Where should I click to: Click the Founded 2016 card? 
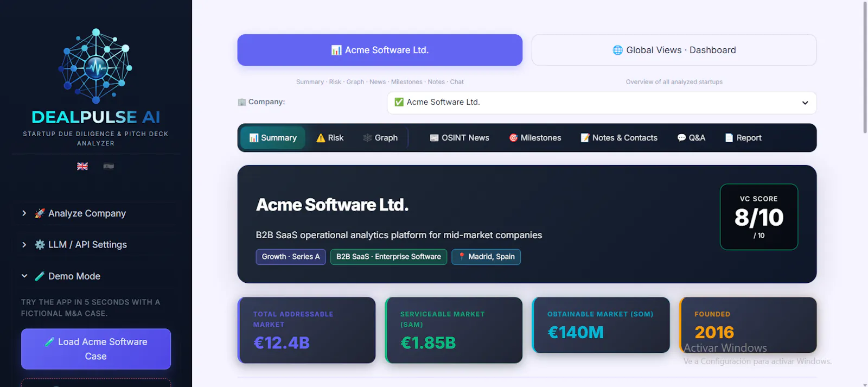click(x=748, y=325)
